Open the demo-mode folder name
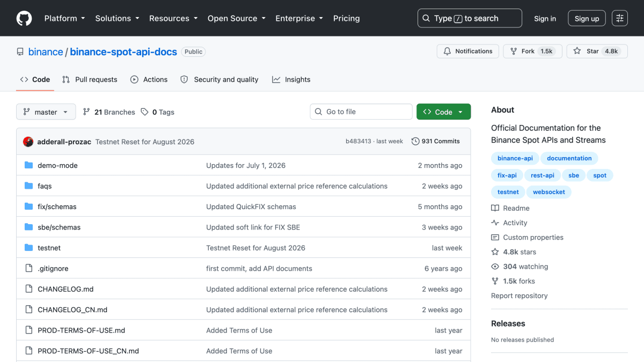The height and width of the screenshot is (362, 644). pos(57,165)
